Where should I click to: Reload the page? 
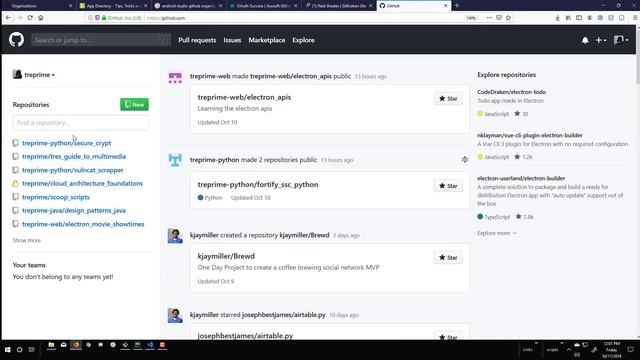click(x=30, y=18)
